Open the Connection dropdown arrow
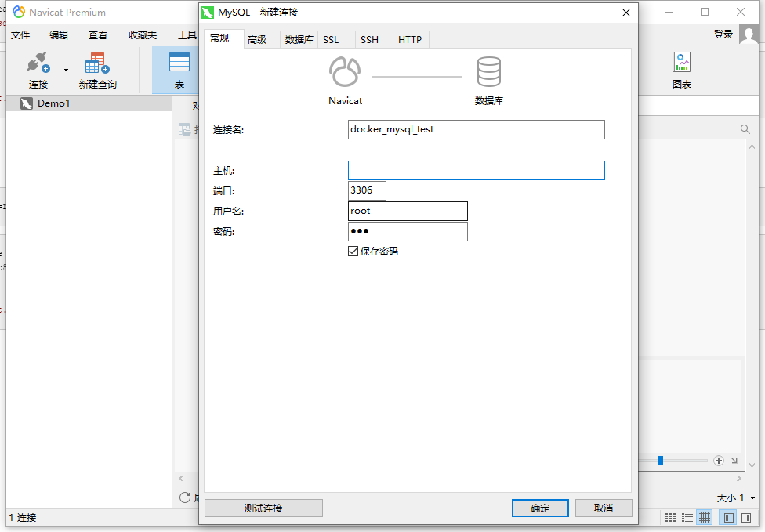Image resolution: width=765 pixels, height=532 pixels. pos(66,71)
